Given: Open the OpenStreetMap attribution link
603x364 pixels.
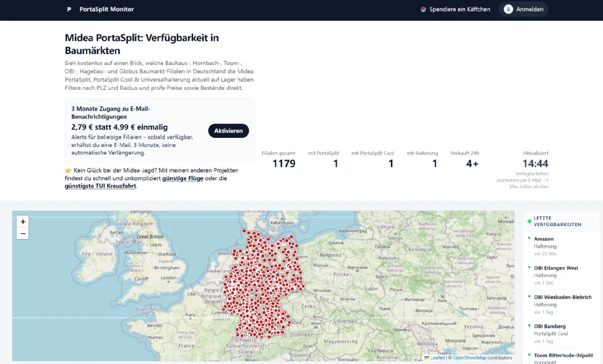Looking at the screenshot, I should [x=470, y=358].
